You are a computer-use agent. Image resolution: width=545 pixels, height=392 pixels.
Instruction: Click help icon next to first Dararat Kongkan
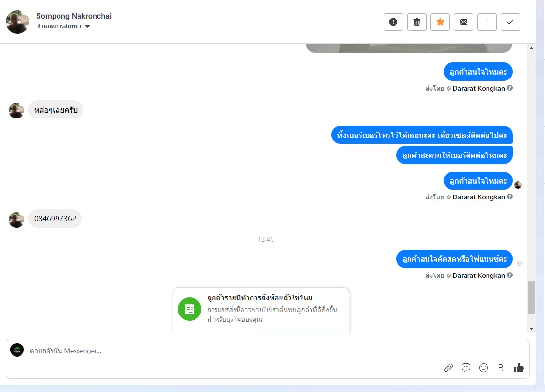click(x=510, y=88)
